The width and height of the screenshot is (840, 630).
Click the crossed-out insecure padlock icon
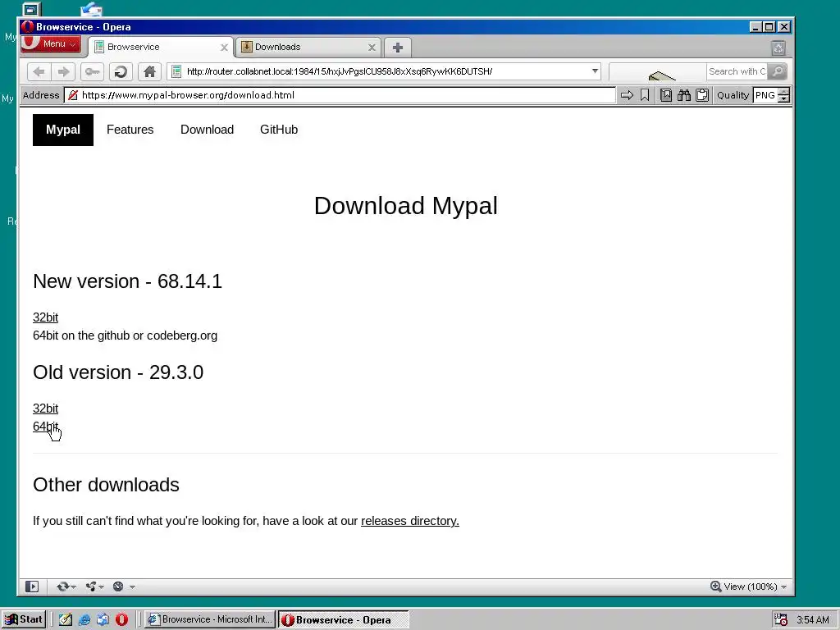(x=73, y=95)
